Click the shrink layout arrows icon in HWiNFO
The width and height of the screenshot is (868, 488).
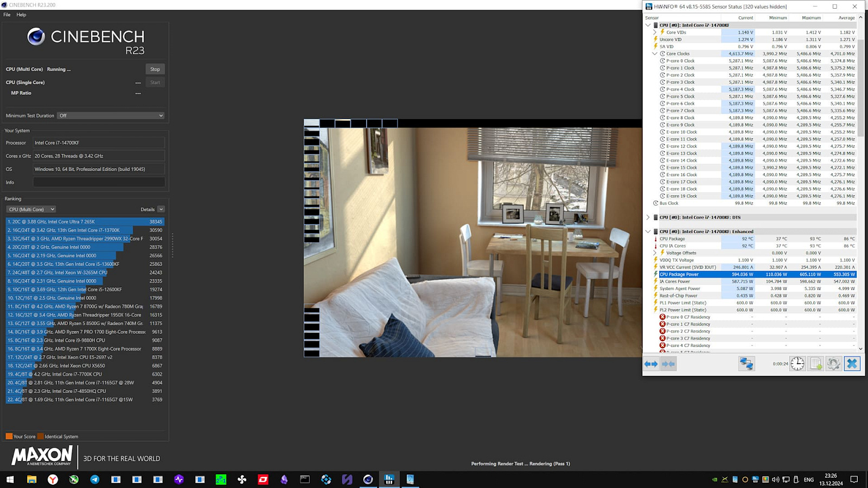pos(668,364)
